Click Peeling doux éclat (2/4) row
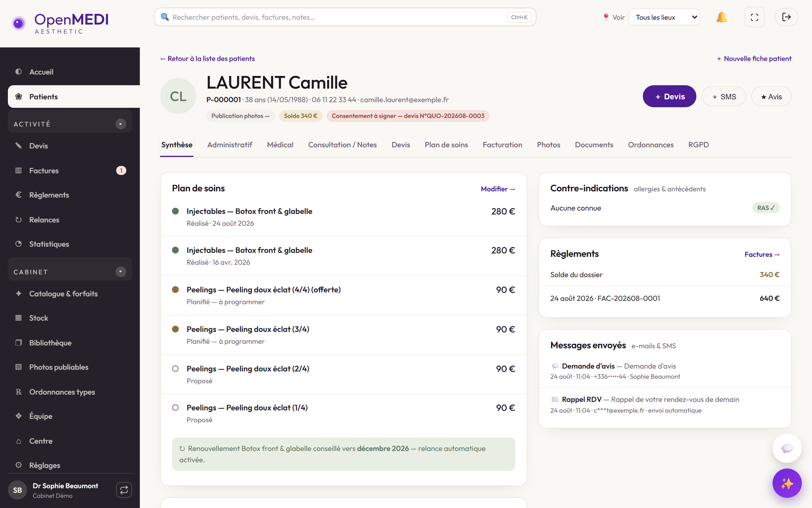812x508 pixels. tap(344, 374)
